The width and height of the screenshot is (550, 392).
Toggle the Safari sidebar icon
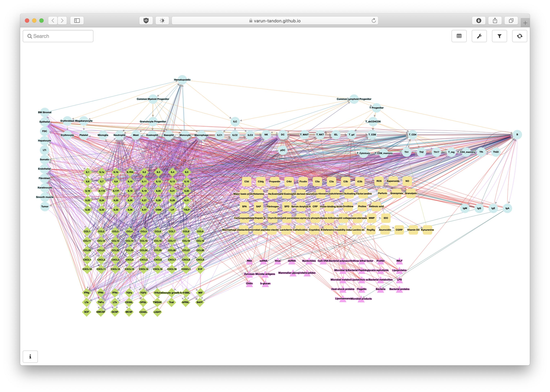[77, 21]
